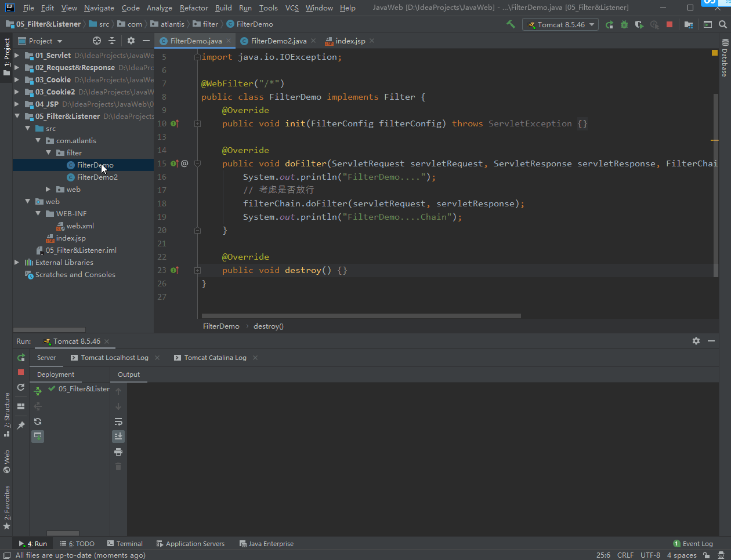This screenshot has height=560, width=731.
Task: Click UTF-8 encoding in the status bar
Action: pyautogui.click(x=650, y=555)
